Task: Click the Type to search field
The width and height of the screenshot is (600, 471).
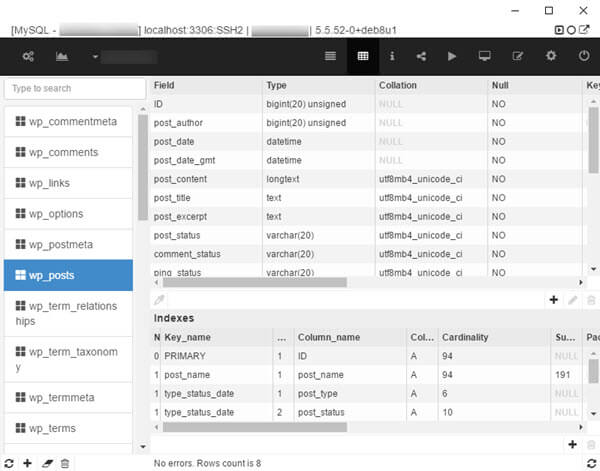Action: [75, 88]
